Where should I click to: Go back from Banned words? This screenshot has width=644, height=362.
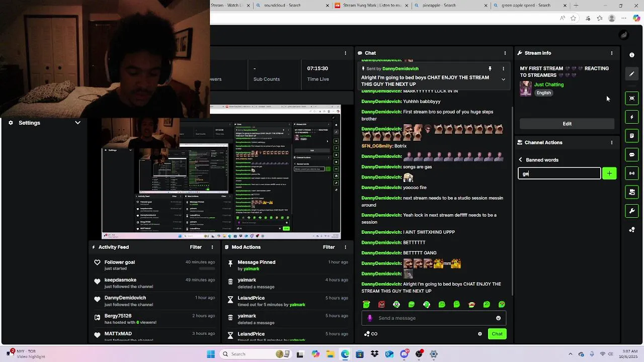tap(521, 160)
